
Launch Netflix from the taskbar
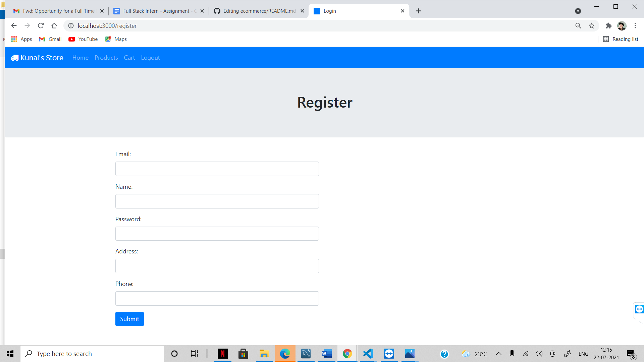click(222, 354)
